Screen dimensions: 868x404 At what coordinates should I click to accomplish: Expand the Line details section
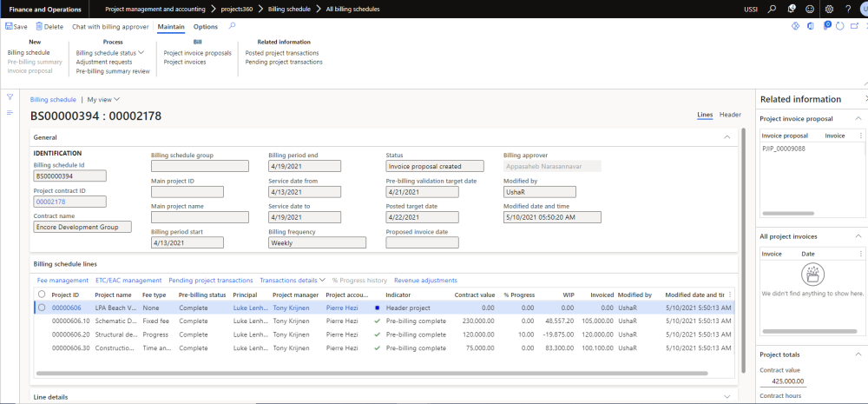(727, 397)
